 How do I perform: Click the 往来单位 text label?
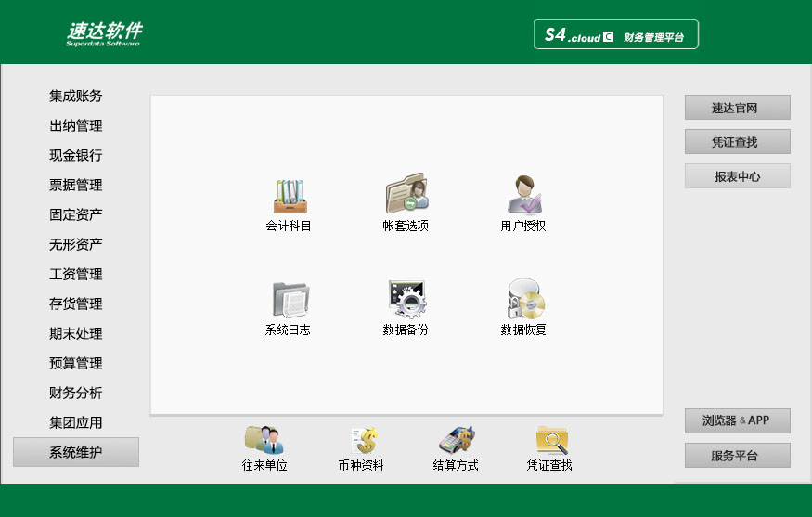(x=264, y=465)
